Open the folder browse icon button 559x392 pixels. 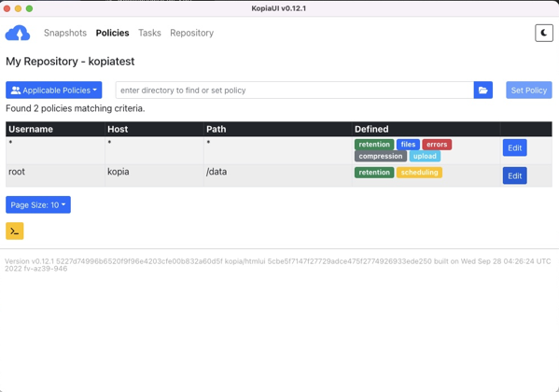click(x=483, y=91)
